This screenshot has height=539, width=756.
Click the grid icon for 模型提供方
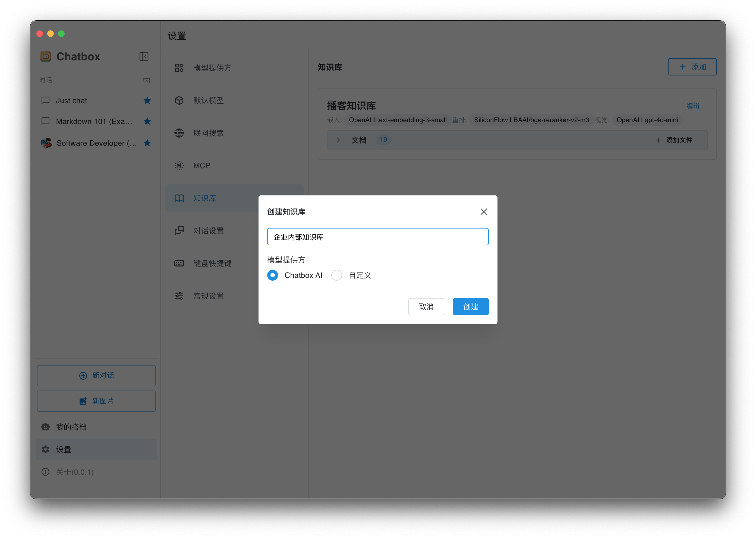point(179,68)
